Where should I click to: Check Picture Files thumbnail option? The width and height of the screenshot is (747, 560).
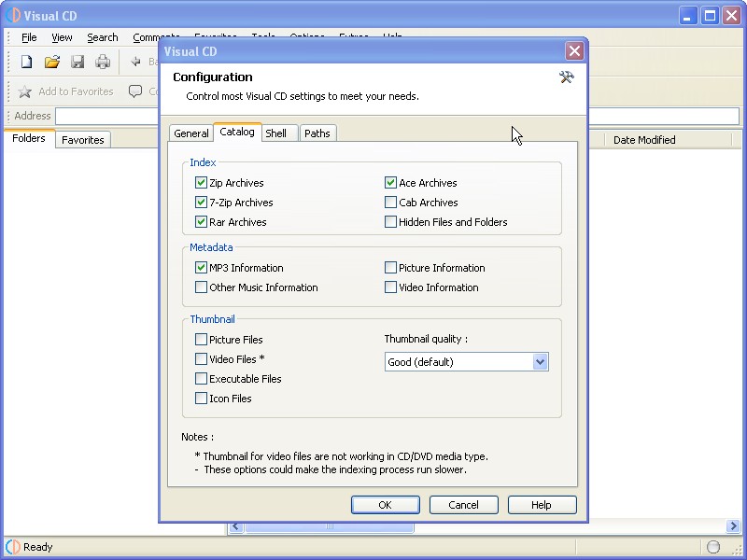201,339
